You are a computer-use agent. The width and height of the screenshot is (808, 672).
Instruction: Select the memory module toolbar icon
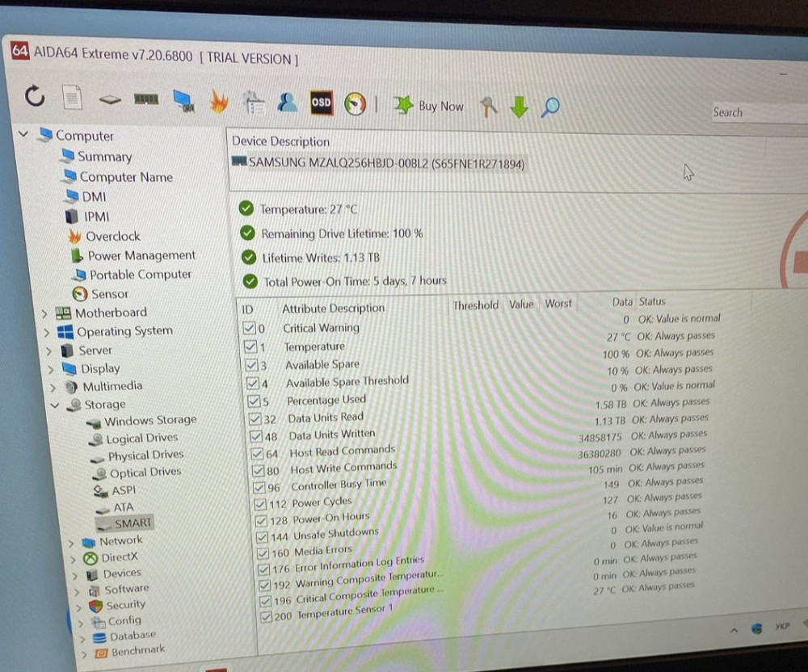point(146,99)
